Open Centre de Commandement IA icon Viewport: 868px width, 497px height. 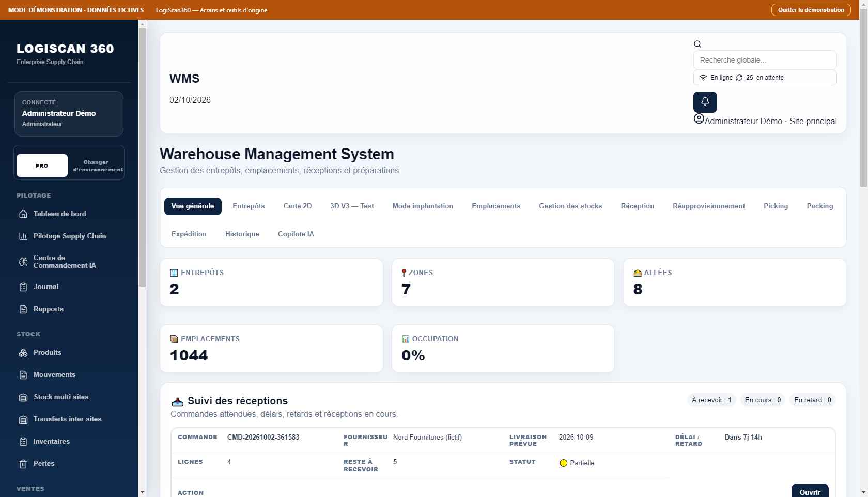click(23, 262)
